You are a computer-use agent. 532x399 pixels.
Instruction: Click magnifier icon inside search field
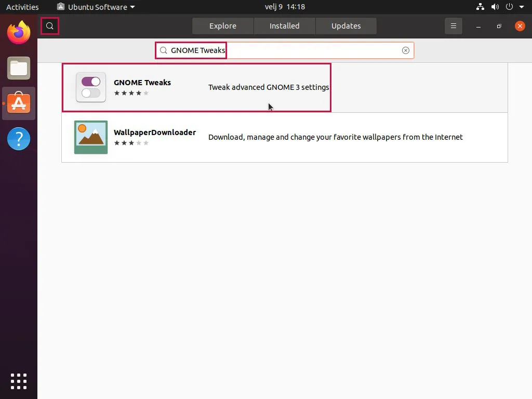point(164,50)
